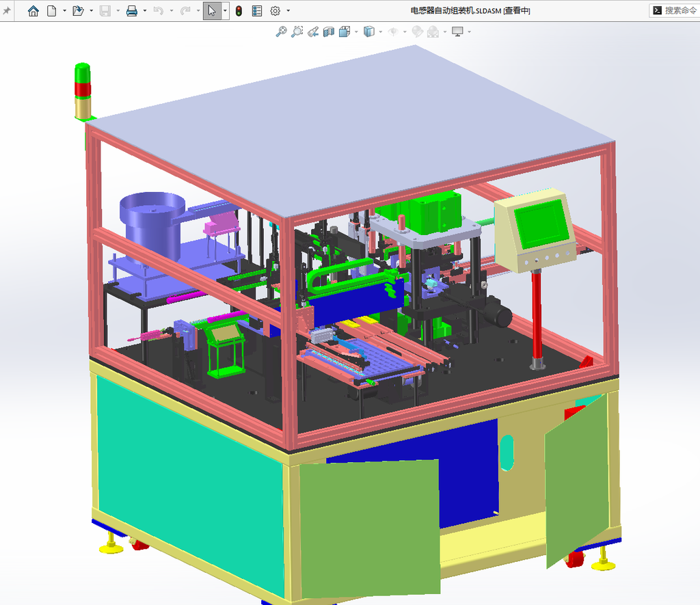Open File Properties list icon

pyautogui.click(x=257, y=11)
